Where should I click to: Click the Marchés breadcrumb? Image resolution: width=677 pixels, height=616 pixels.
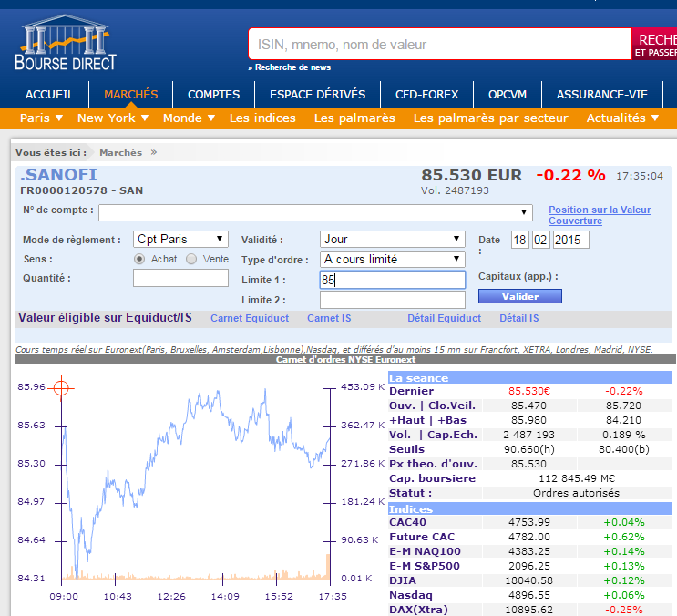(x=121, y=152)
